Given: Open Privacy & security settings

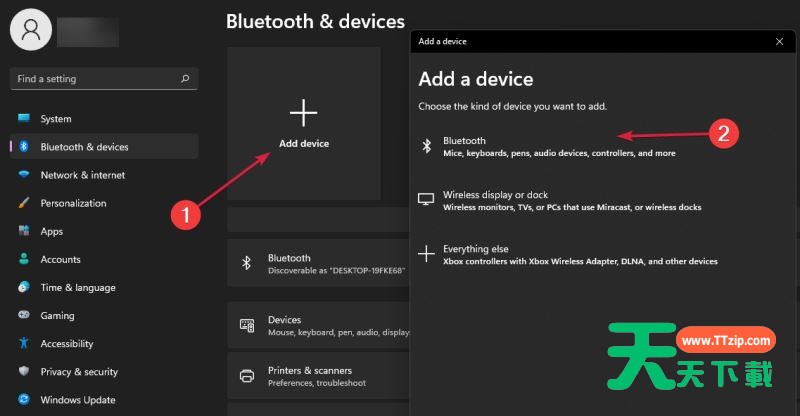Looking at the screenshot, I should (x=79, y=371).
